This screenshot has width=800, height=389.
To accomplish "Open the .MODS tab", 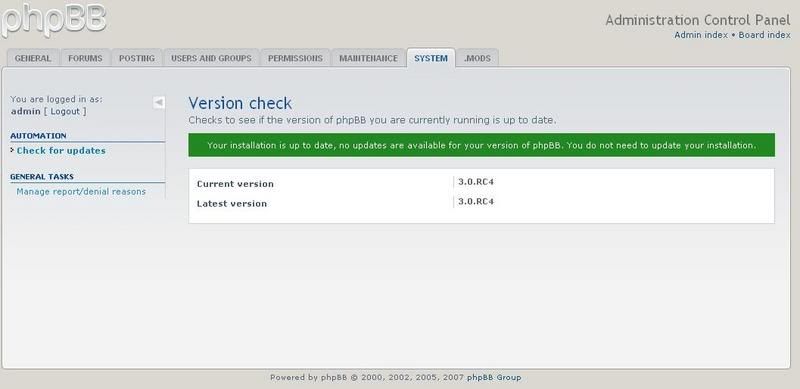I will 477,58.
